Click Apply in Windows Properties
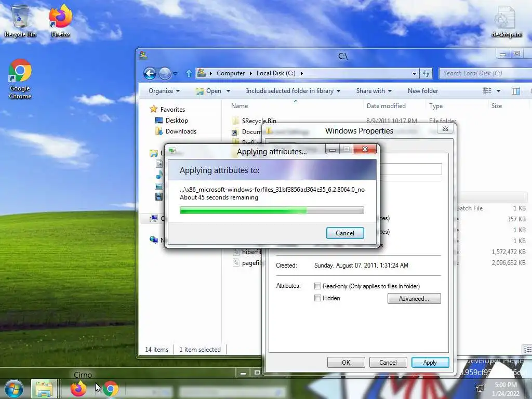The image size is (532, 399). click(430, 362)
